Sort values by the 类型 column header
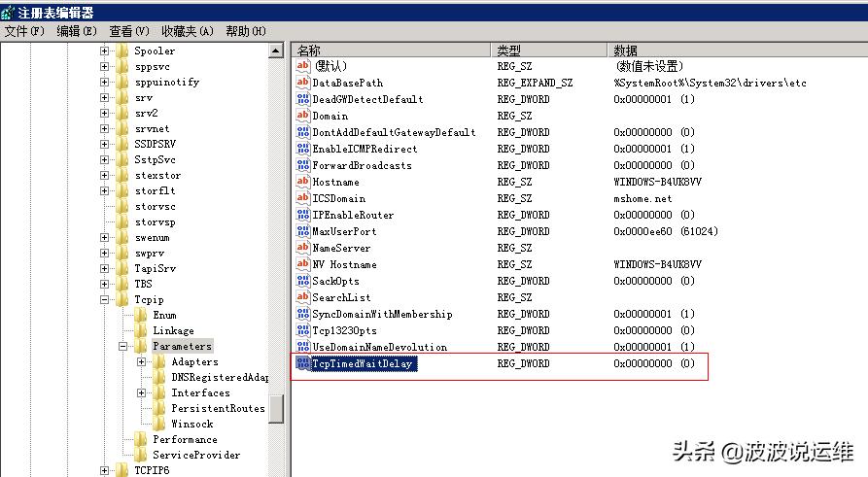Screen dimensions: 868x477 coord(548,51)
